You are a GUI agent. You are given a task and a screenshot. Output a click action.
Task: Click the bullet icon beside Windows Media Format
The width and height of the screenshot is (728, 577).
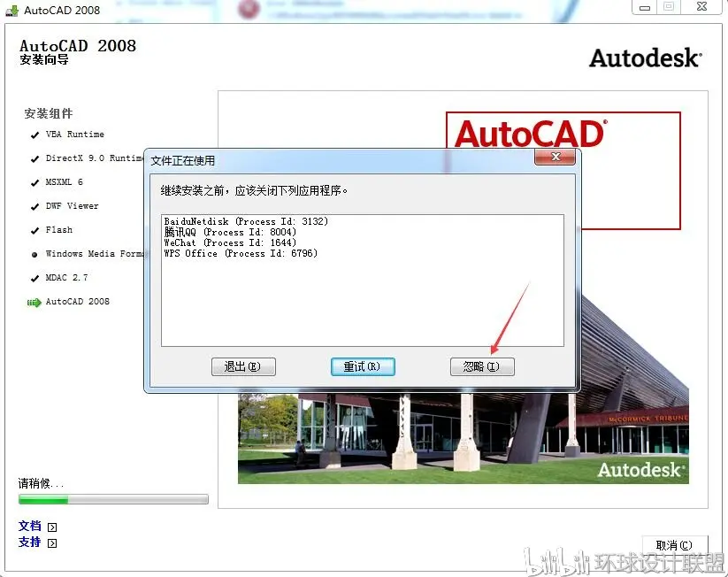[x=34, y=255]
